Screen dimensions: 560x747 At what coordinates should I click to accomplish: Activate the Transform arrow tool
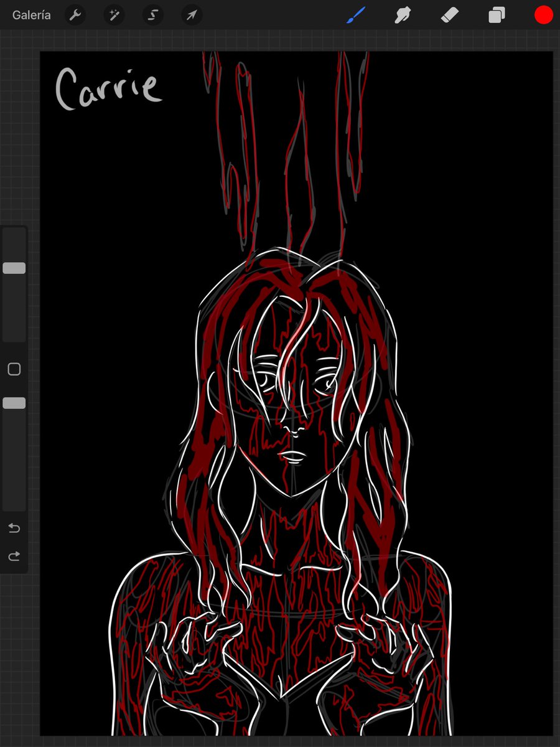[x=192, y=15]
